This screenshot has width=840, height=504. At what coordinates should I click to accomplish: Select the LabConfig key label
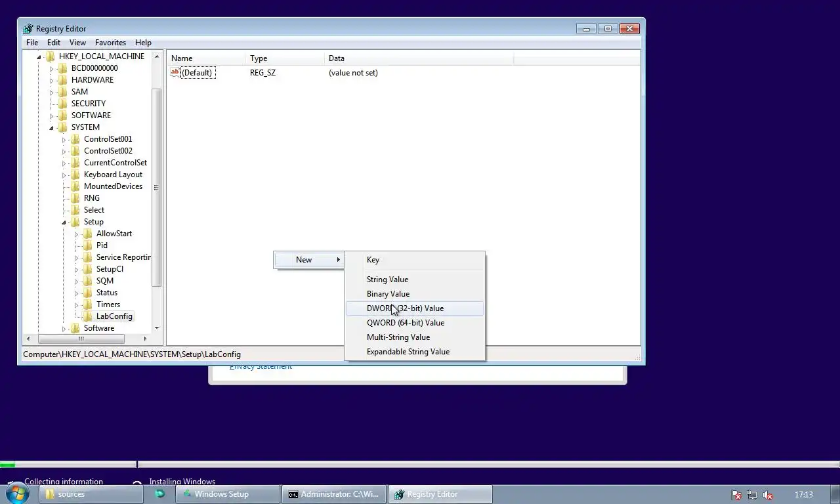tap(114, 316)
